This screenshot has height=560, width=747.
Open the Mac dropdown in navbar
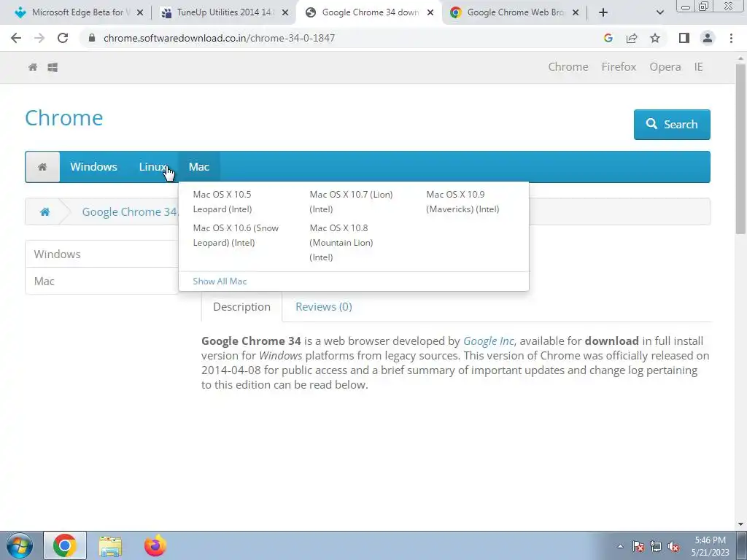point(198,167)
